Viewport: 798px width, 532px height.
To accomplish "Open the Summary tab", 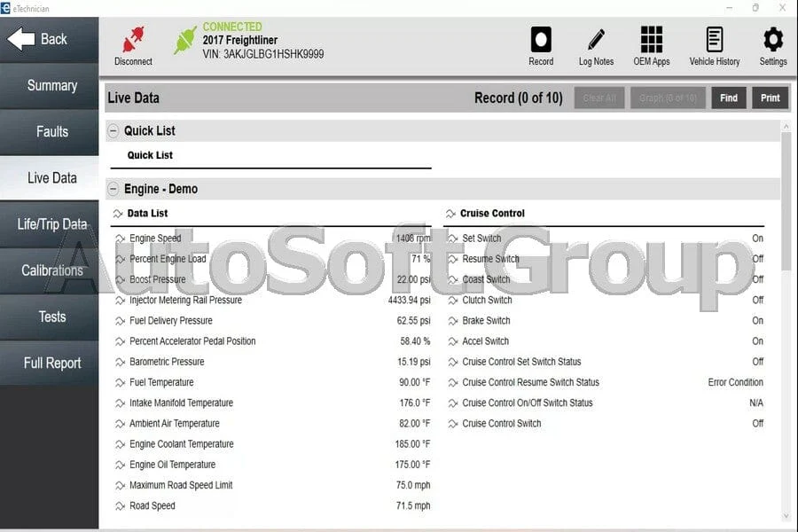I will (x=50, y=86).
